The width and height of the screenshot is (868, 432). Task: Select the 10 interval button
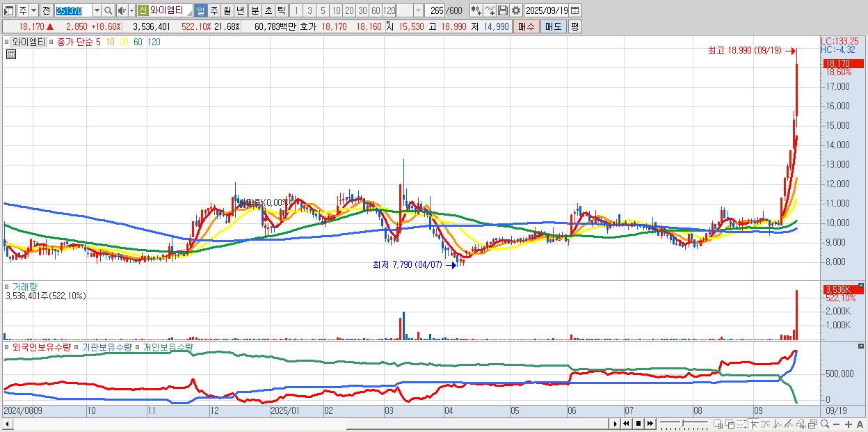pyautogui.click(x=336, y=10)
